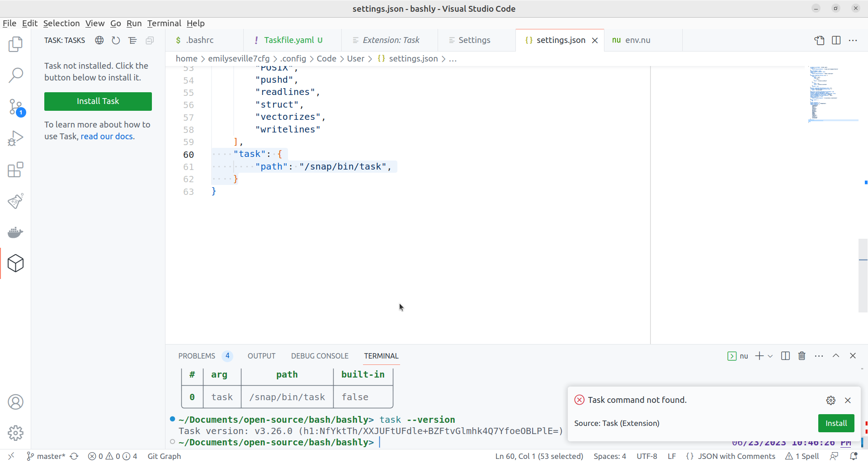Screen dimensions: 868x463
Task: Click the Code breadcrumb segment
Action: (326, 59)
